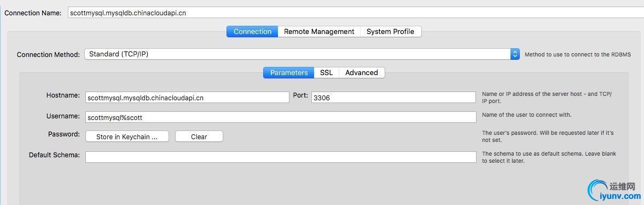The width and height of the screenshot is (644, 205).
Task: Click the Connection Name field
Action: [356, 13]
